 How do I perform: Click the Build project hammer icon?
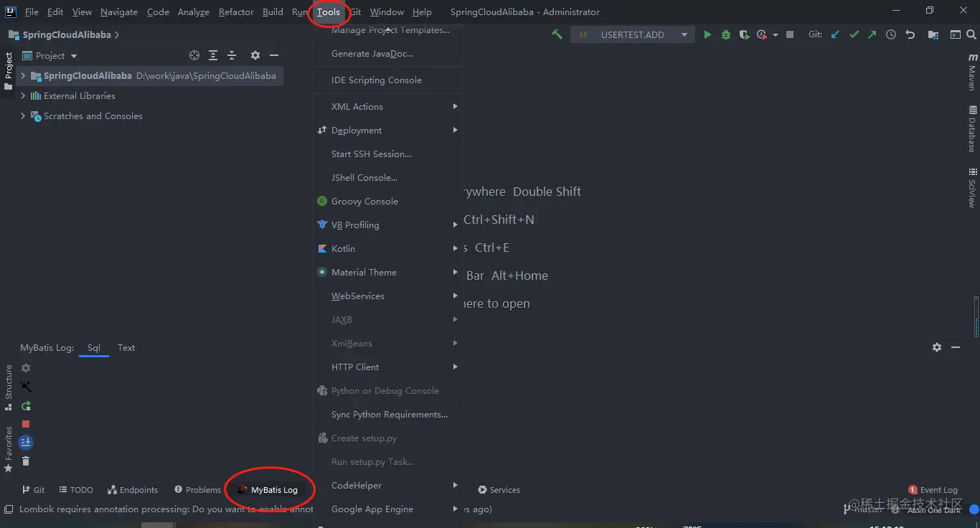point(557,34)
